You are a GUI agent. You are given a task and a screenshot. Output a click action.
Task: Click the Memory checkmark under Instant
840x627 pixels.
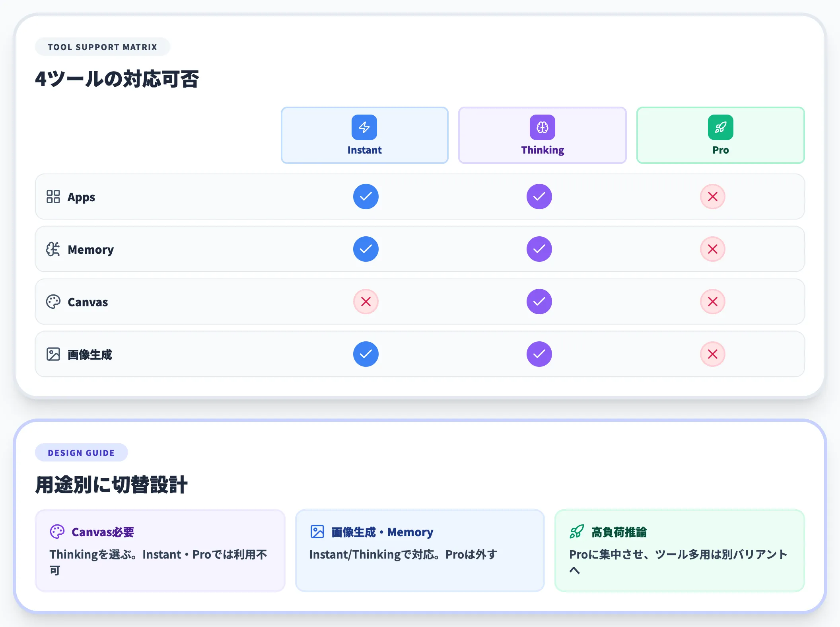(366, 249)
